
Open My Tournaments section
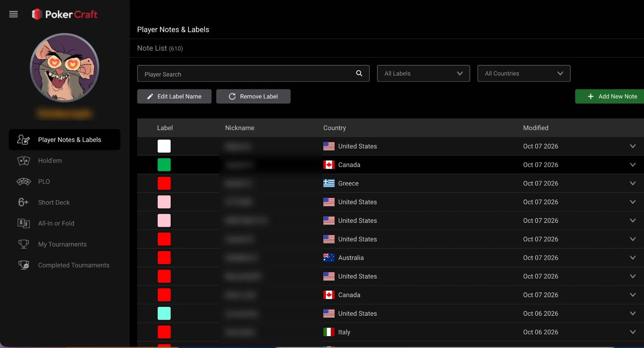[64, 244]
